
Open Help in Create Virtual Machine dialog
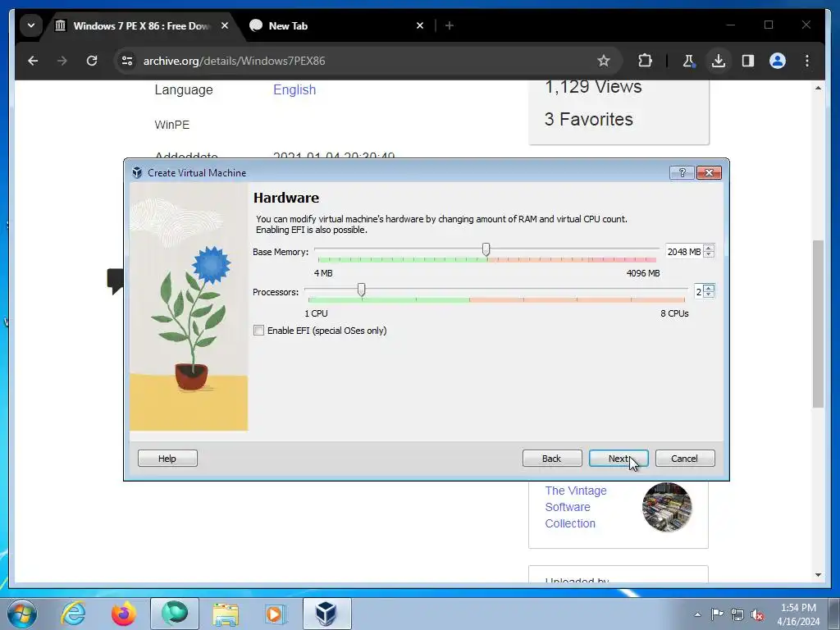click(167, 459)
